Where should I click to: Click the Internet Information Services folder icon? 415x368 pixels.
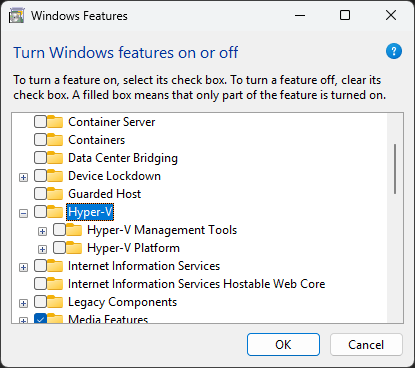click(55, 266)
